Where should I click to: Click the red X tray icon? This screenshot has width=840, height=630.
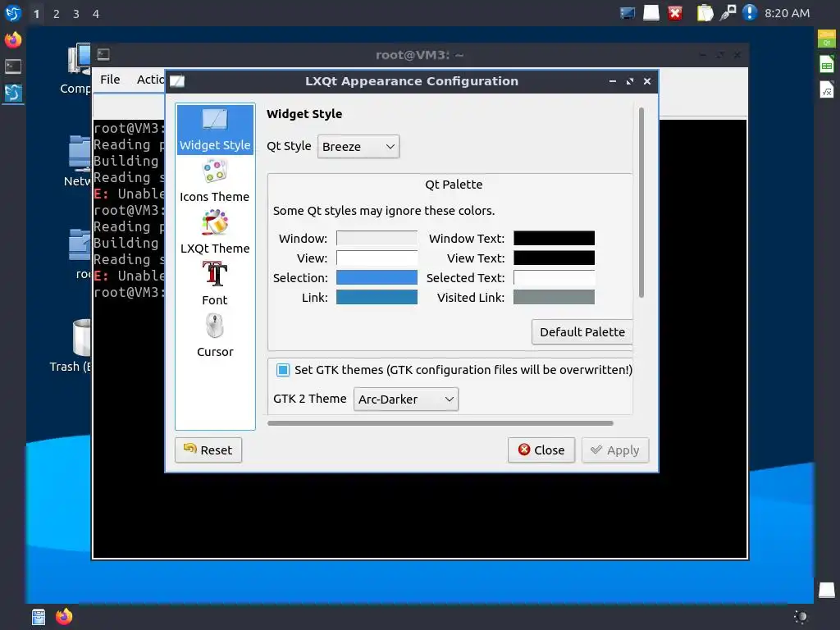[675, 13]
